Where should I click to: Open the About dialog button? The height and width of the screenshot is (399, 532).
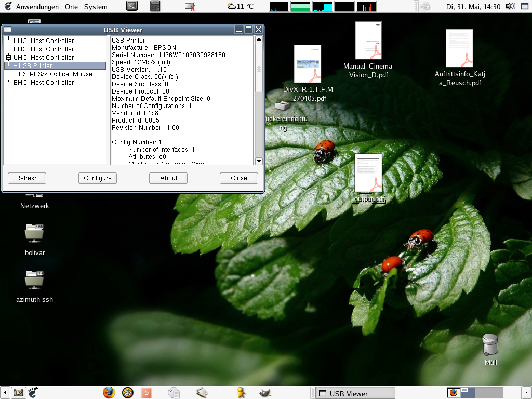(x=168, y=178)
